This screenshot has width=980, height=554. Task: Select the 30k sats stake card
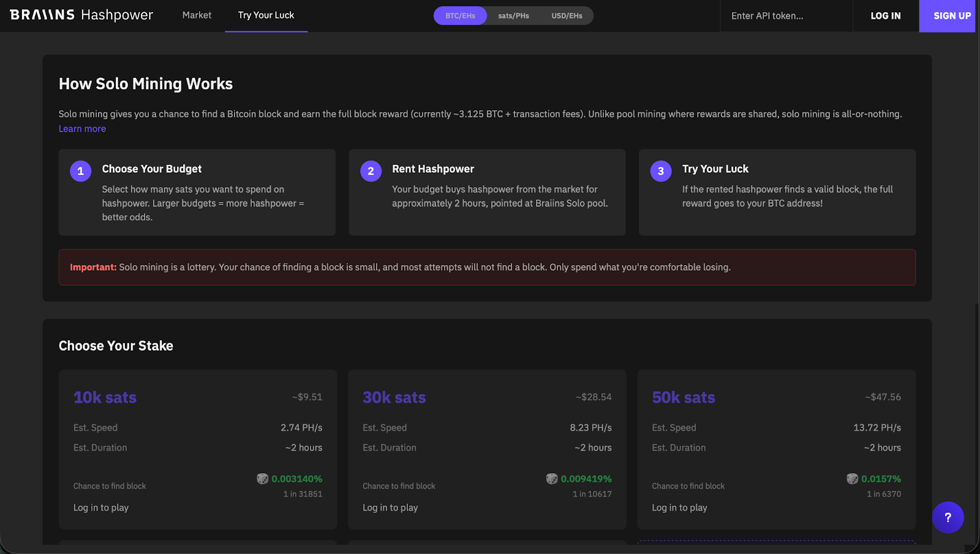486,450
